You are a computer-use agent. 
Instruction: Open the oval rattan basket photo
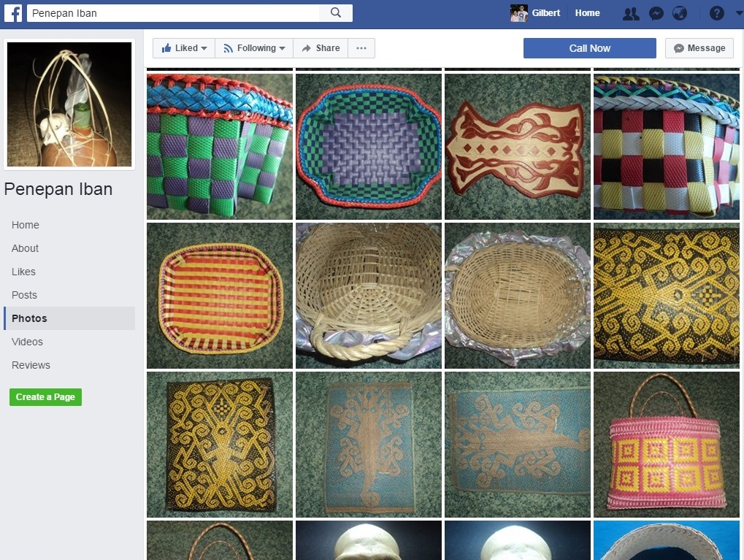click(518, 296)
